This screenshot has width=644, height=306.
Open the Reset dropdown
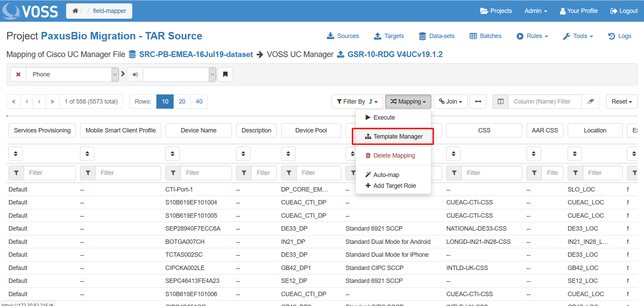[x=621, y=102]
